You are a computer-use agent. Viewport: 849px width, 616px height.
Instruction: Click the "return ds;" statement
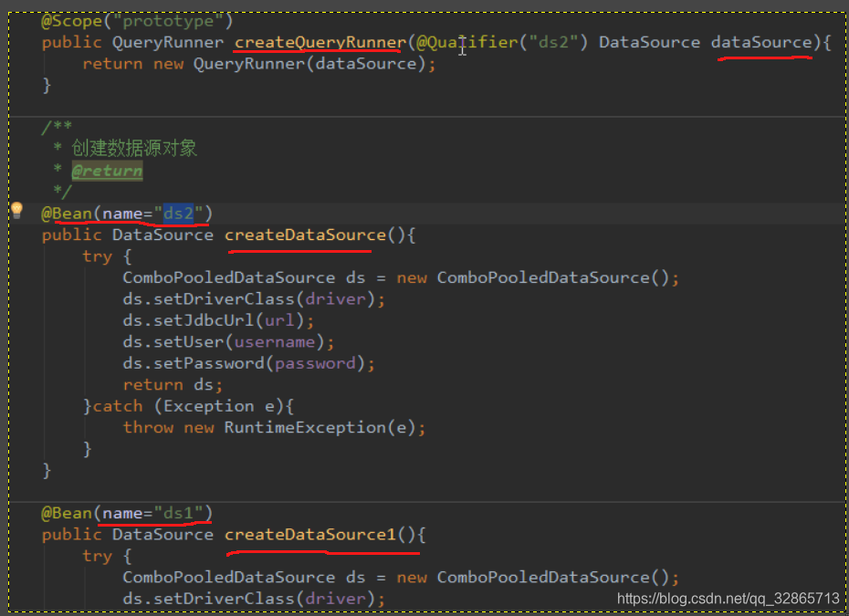coord(173,385)
